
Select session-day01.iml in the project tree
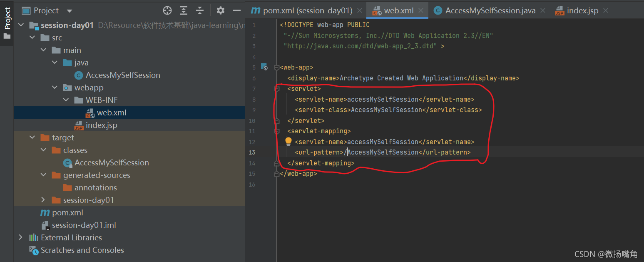(85, 225)
